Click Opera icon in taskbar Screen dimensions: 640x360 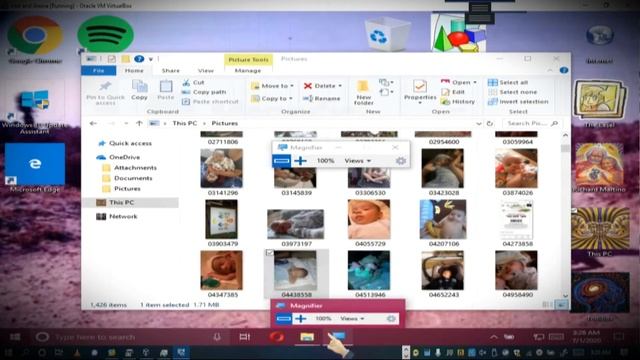(276, 337)
